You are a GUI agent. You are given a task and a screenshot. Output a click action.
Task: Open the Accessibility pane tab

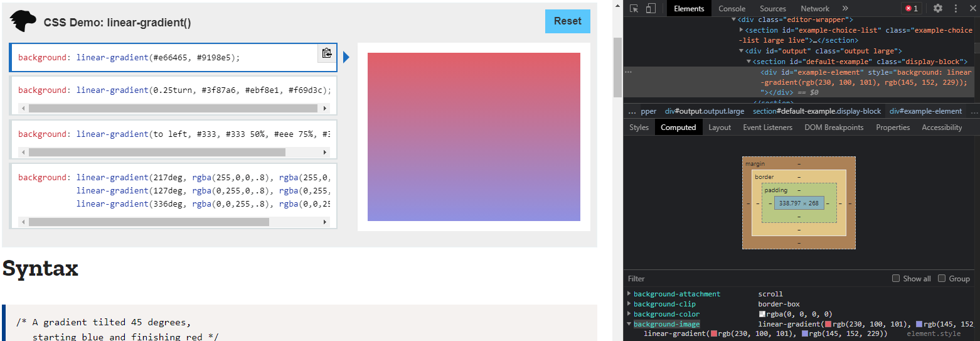click(942, 127)
